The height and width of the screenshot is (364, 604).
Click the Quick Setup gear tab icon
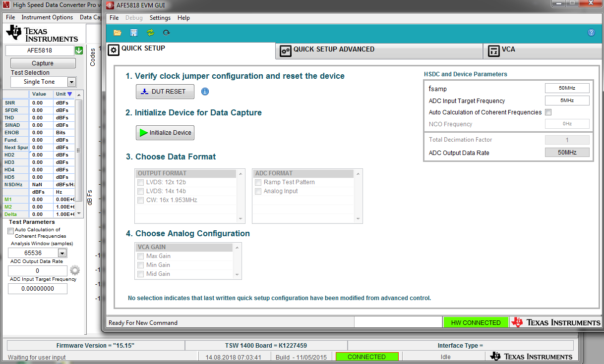114,50
